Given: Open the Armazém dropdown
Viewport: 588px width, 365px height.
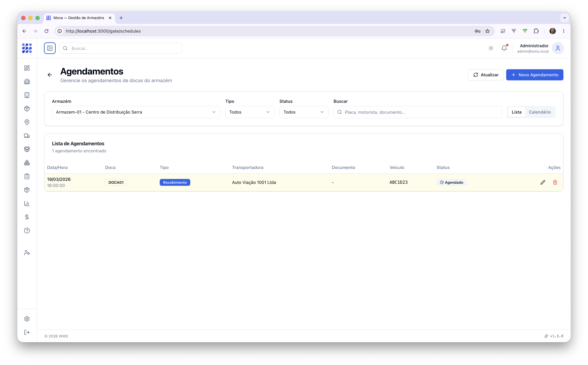Looking at the screenshot, I should pos(136,112).
